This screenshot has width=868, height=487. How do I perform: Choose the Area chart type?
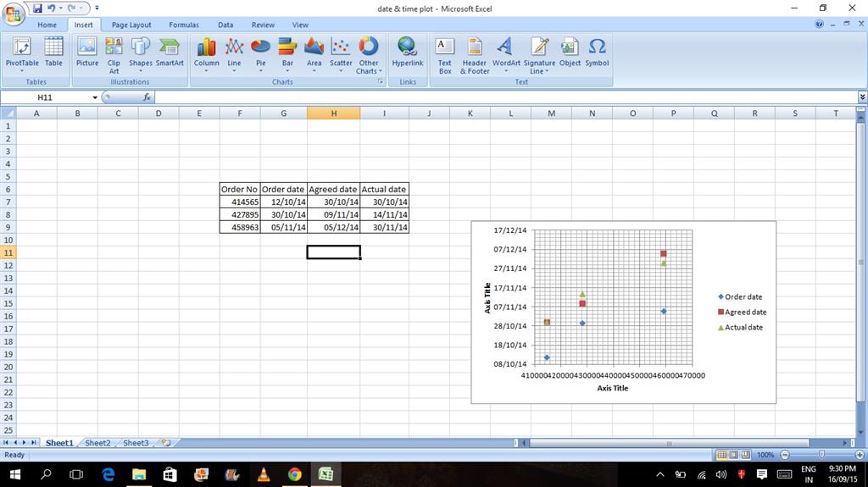tap(314, 55)
